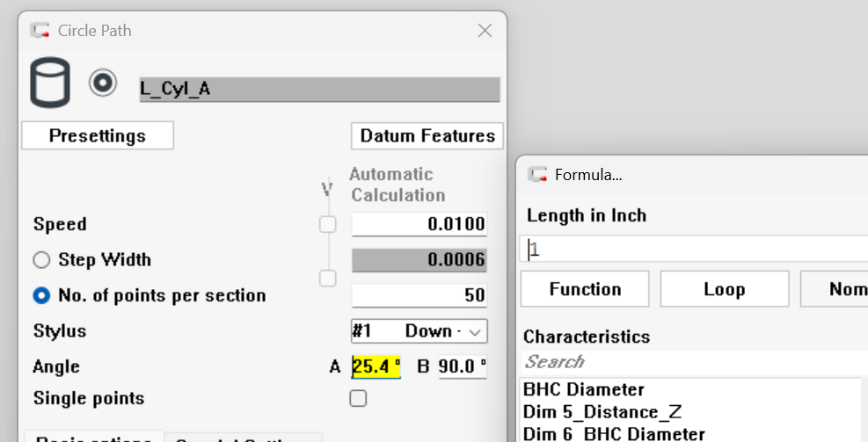This screenshot has width=868, height=442.
Task: Select Dim 5_Distance_Z in the list
Action: point(602,411)
